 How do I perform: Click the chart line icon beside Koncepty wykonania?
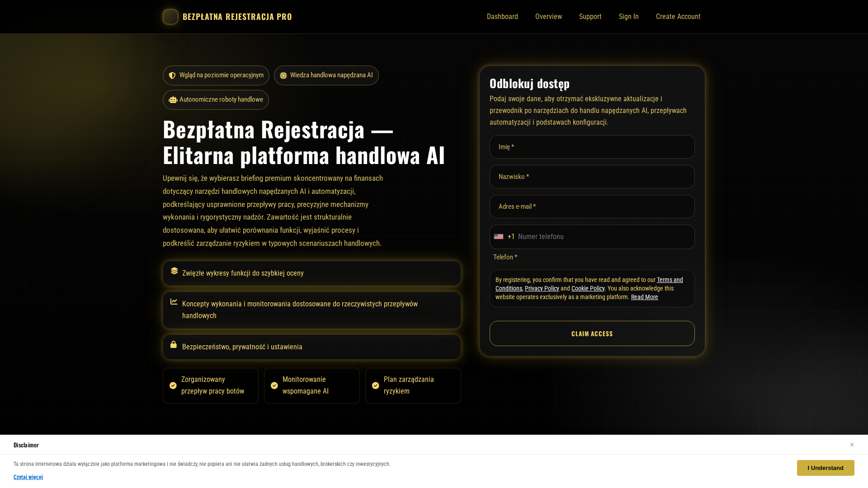pyautogui.click(x=174, y=301)
